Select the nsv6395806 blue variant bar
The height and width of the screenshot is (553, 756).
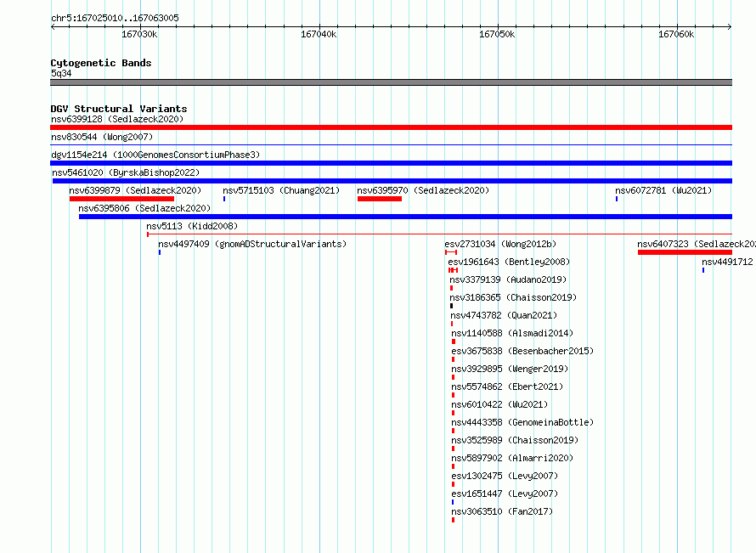405,217
